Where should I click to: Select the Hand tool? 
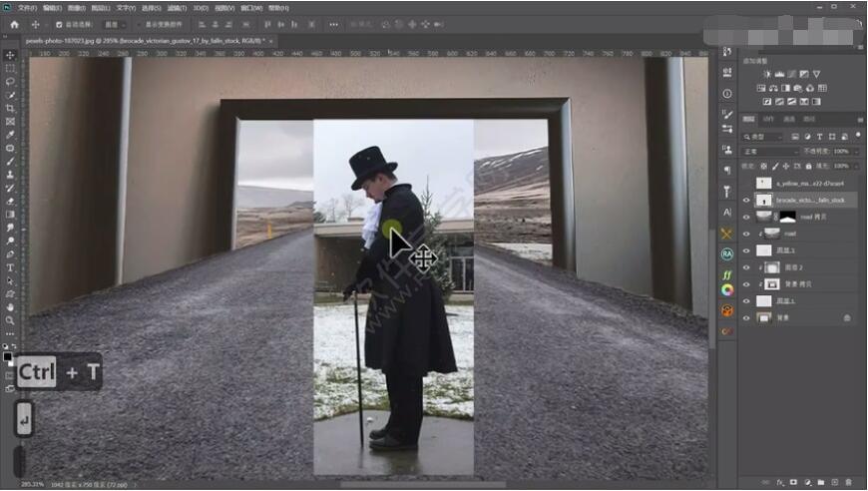coord(10,307)
